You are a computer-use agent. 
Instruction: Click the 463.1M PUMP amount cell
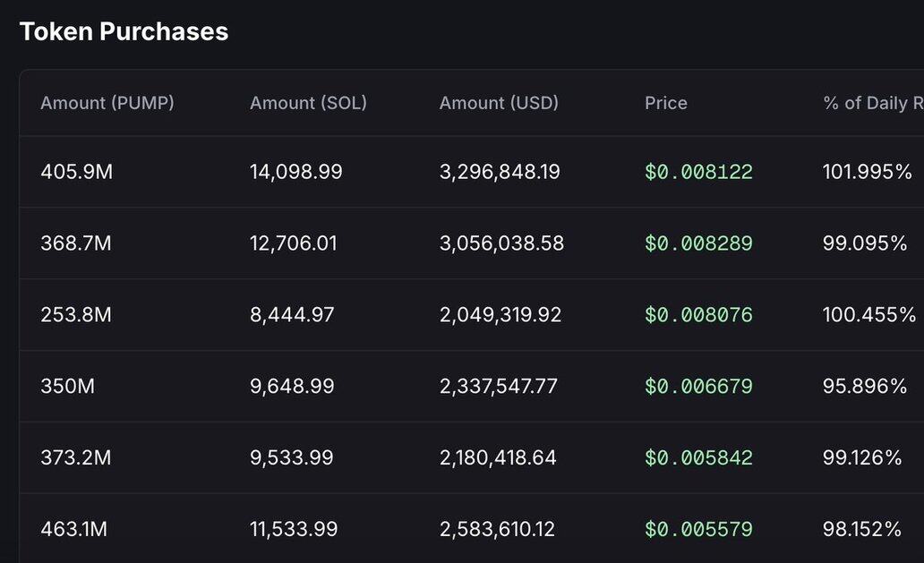(x=74, y=529)
